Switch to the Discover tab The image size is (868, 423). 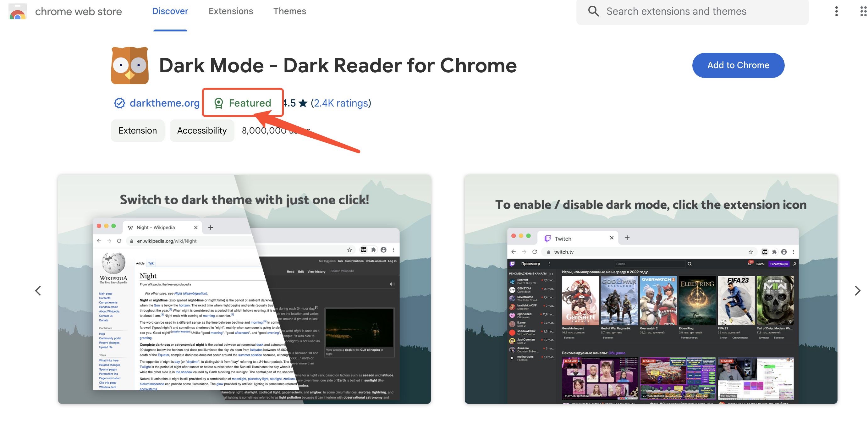point(170,11)
